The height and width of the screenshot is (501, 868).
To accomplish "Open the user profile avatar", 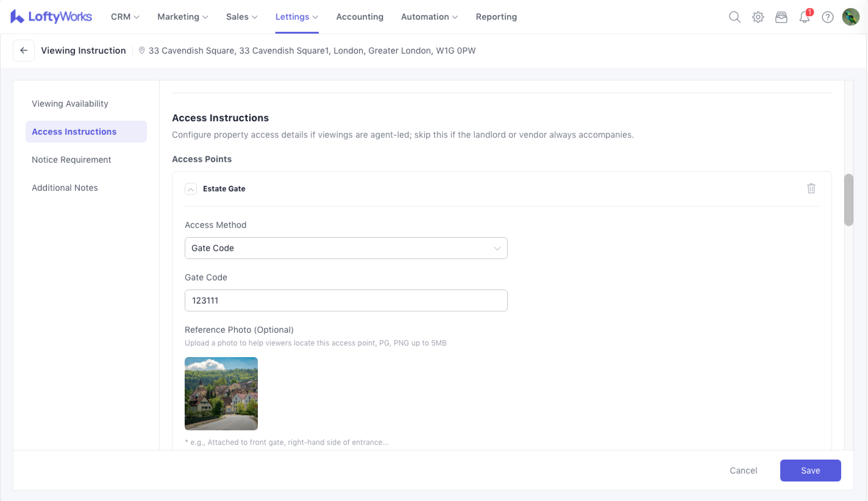I will [850, 17].
